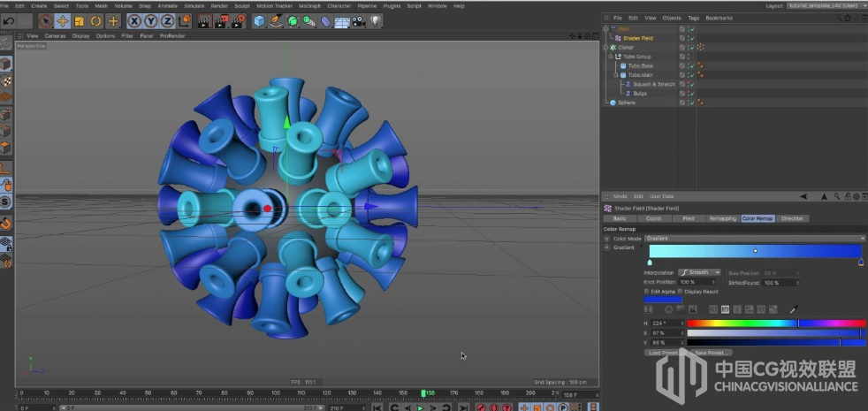Add a Cube primitive object

259,21
